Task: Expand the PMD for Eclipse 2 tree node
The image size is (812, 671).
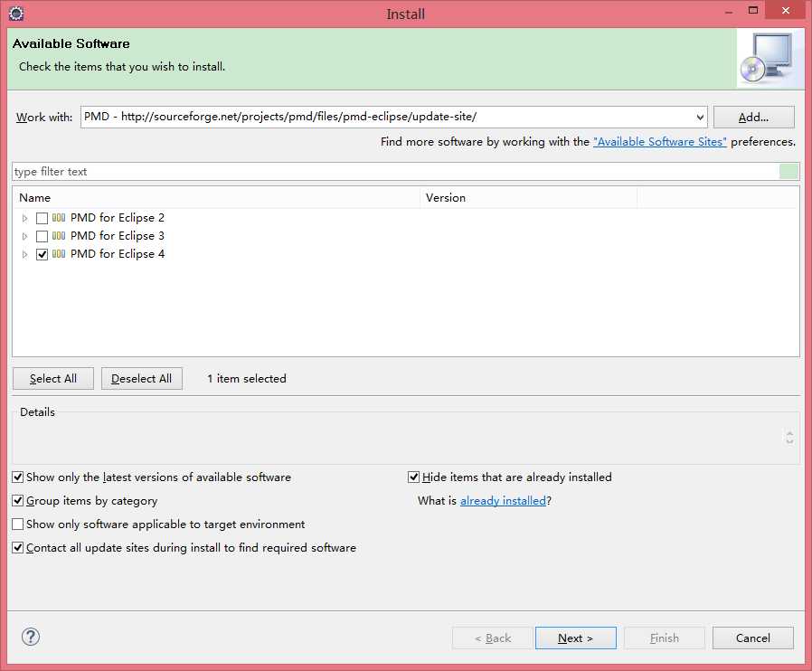Action: pos(24,218)
